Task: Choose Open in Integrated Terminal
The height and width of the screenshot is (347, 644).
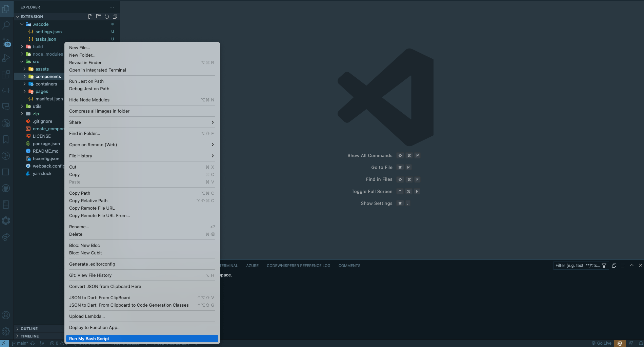Action: pyautogui.click(x=142, y=70)
